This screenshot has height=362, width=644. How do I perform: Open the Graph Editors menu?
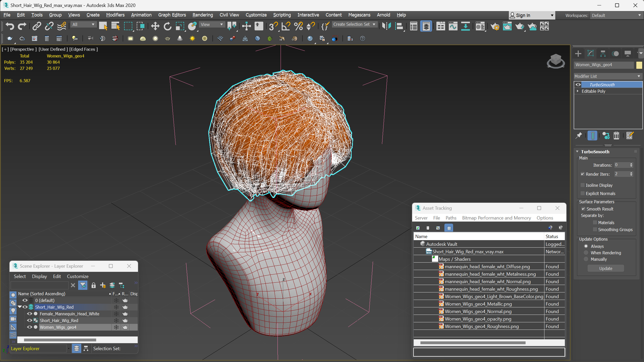point(172,15)
